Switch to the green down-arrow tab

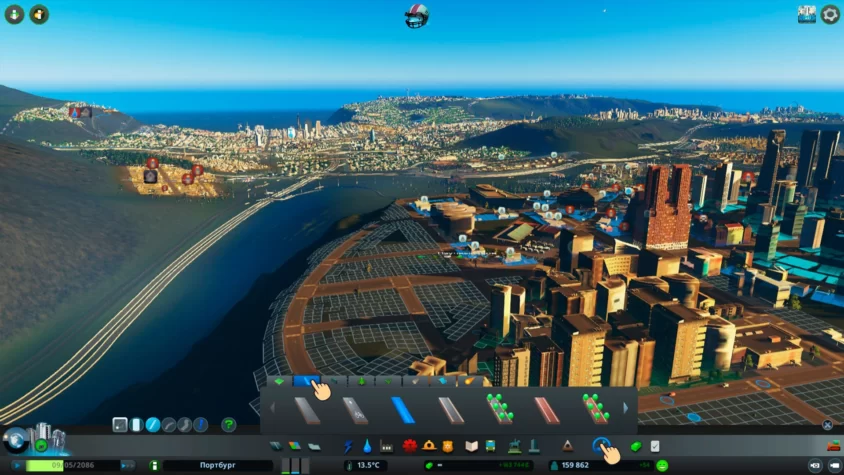[388, 381]
